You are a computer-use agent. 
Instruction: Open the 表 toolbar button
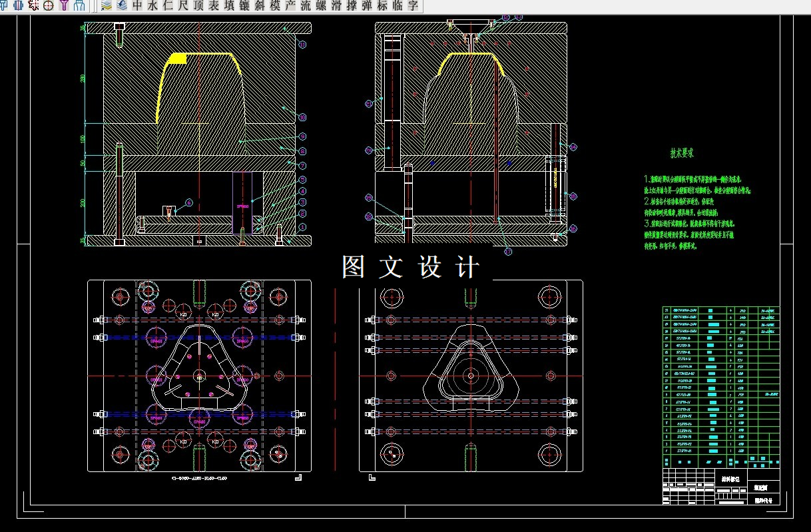pyautogui.click(x=214, y=5)
